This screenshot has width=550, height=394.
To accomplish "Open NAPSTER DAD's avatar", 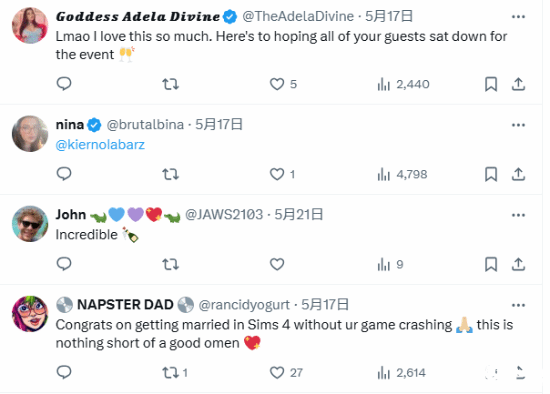I will [x=30, y=314].
